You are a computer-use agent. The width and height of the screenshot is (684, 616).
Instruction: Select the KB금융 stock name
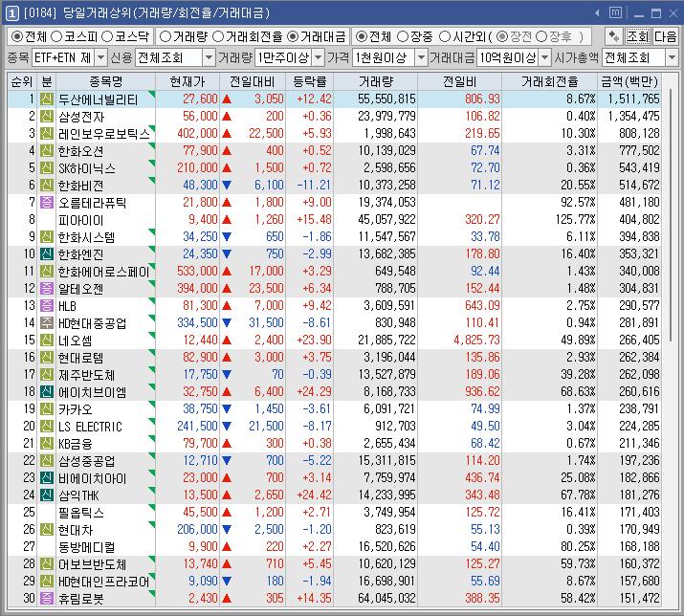pos(76,444)
